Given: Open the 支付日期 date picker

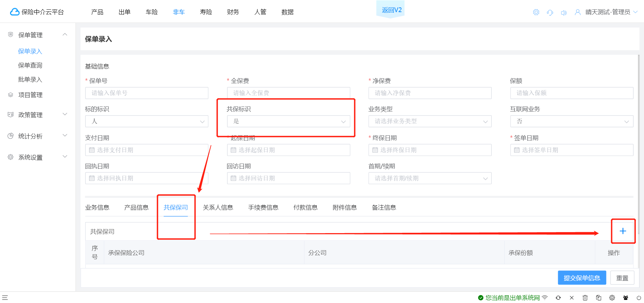Looking at the screenshot, I should 147,150.
